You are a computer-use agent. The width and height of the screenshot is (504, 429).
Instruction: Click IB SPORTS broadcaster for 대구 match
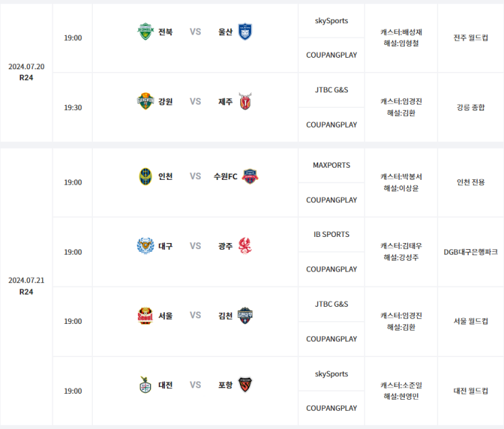point(332,234)
